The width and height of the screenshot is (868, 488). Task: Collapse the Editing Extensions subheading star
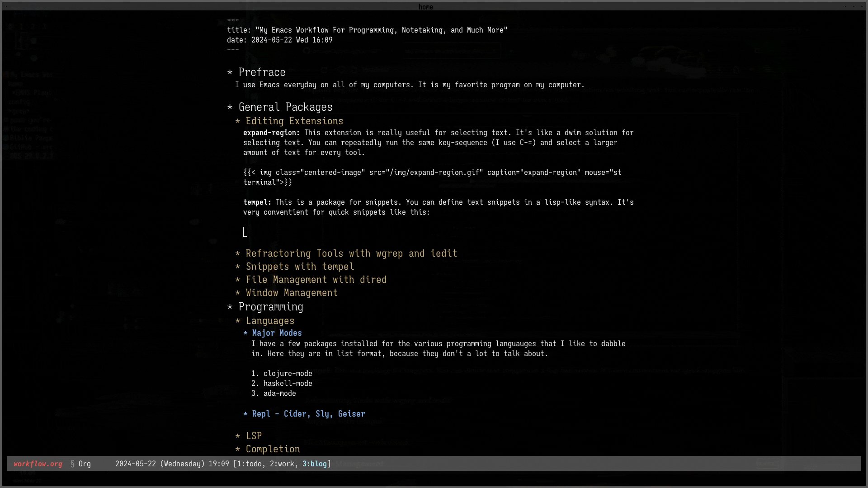(x=238, y=122)
